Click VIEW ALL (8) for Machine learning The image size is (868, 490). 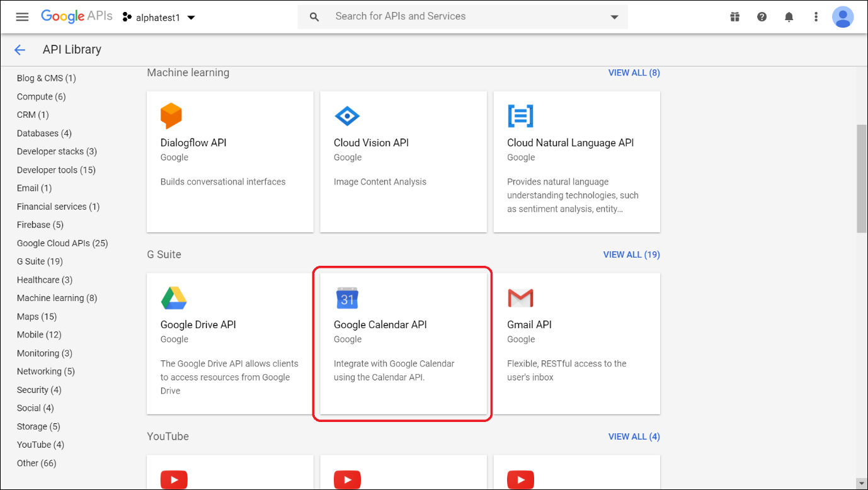click(634, 72)
